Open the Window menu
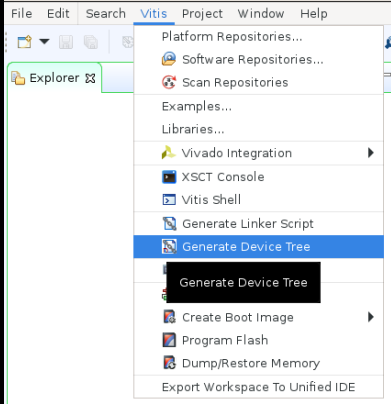Viewport: 391px width, 404px height. click(x=261, y=14)
